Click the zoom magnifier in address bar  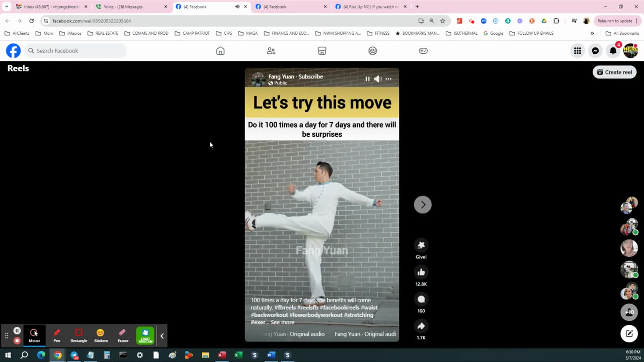pyautogui.click(x=432, y=21)
